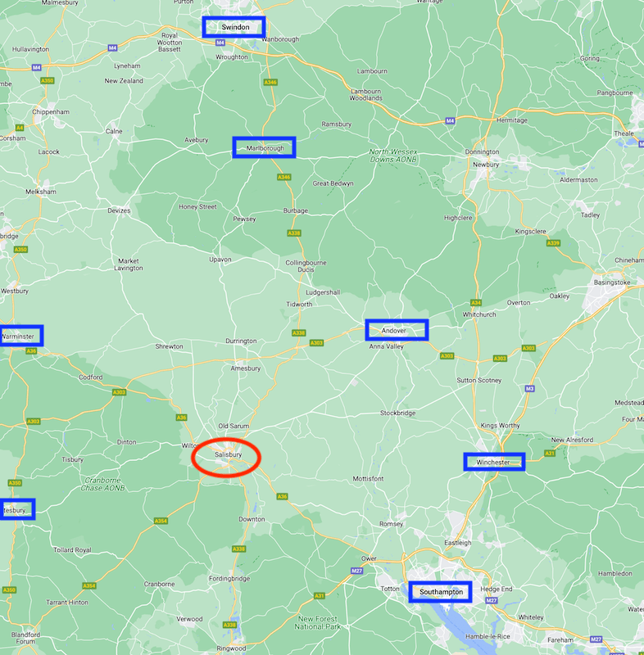The width and height of the screenshot is (644, 655).
Task: Click Salisbury inside the red ellipse
Action: pyautogui.click(x=228, y=454)
